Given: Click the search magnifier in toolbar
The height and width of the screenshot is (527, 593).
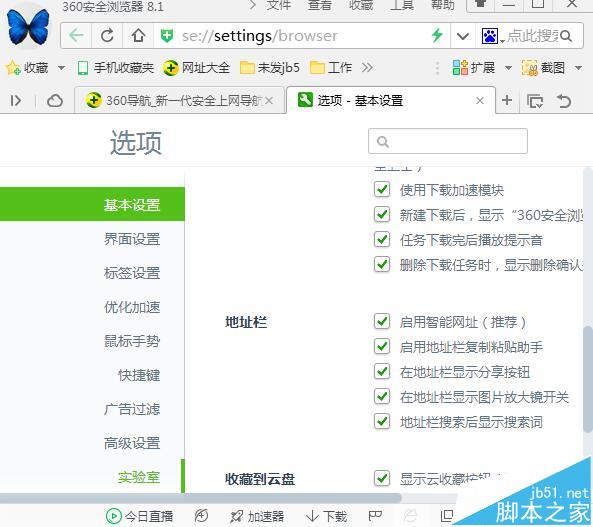Looking at the screenshot, I should coord(566,36).
